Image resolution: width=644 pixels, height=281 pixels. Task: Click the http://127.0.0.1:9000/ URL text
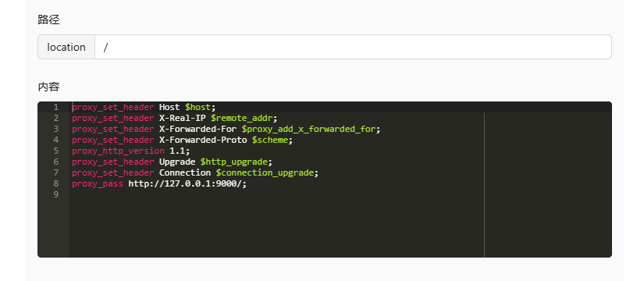[185, 183]
